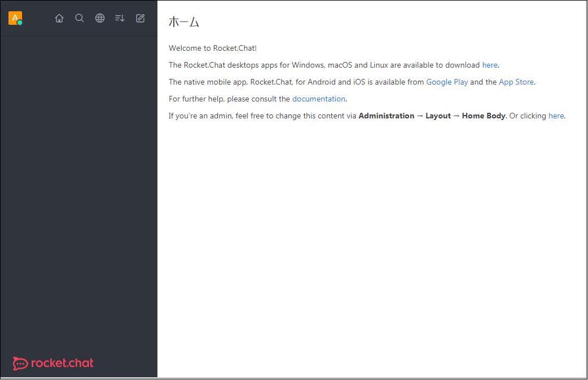Open the search magnifier icon

pos(80,18)
